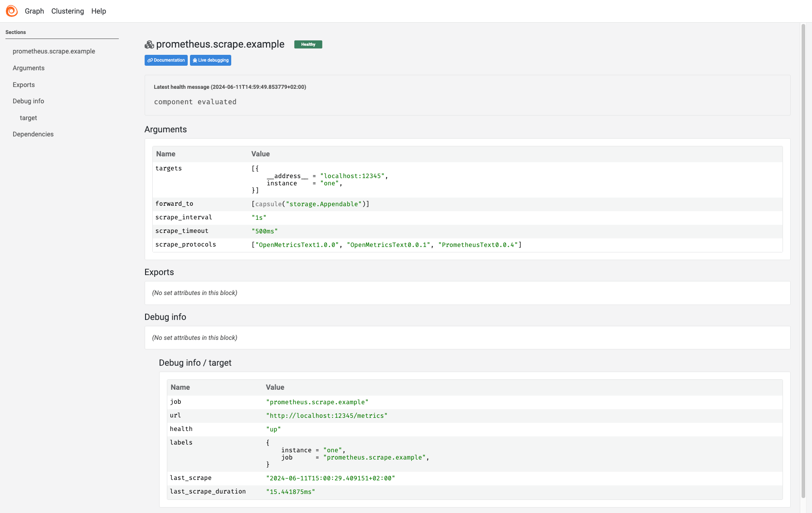
Task: Open the component Documentation
Action: coord(166,60)
